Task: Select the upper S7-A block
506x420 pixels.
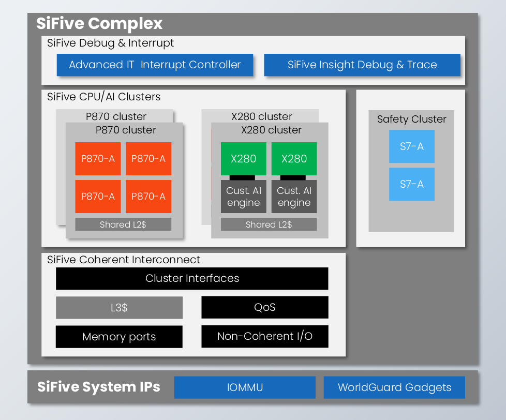Action: tap(412, 146)
